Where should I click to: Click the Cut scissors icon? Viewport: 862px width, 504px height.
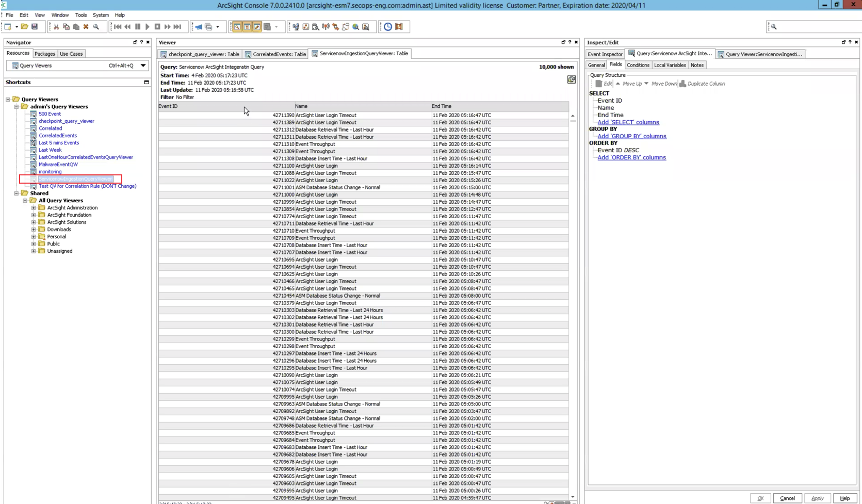tap(56, 27)
